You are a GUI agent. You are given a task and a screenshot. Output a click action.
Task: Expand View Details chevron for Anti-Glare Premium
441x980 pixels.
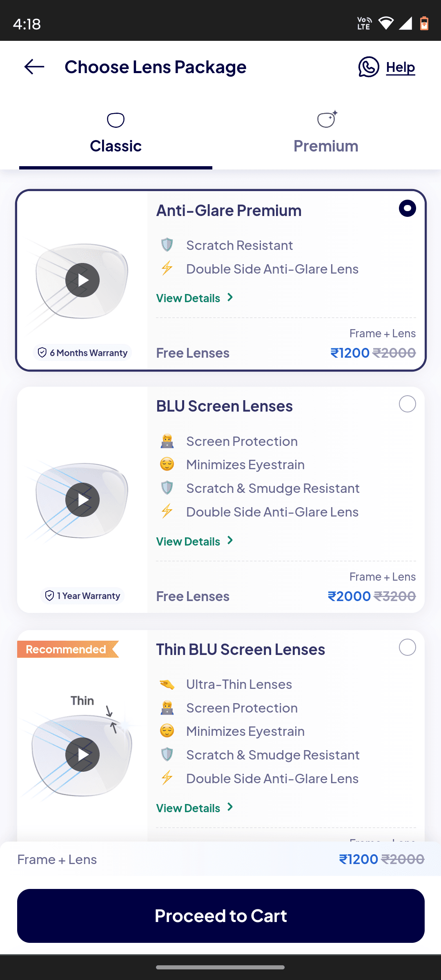[x=230, y=298]
